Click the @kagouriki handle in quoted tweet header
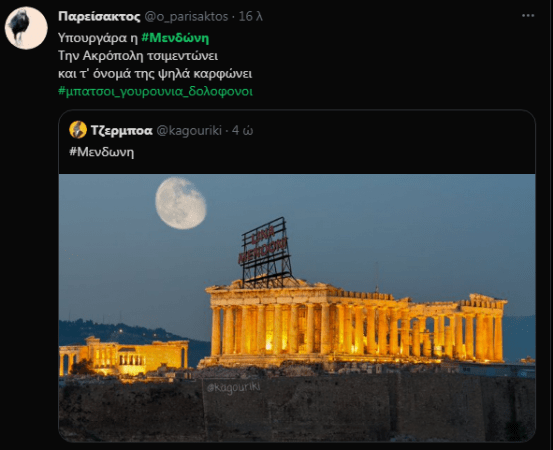The image size is (553, 450). (x=189, y=130)
